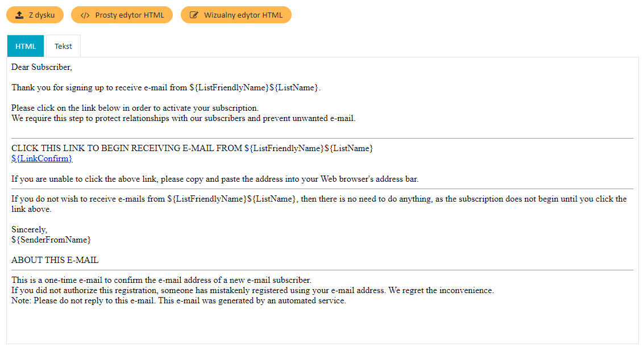Viewport: 644px width, 351px height.
Task: Open the Prosty edytor HTML button
Action: pos(130,15)
